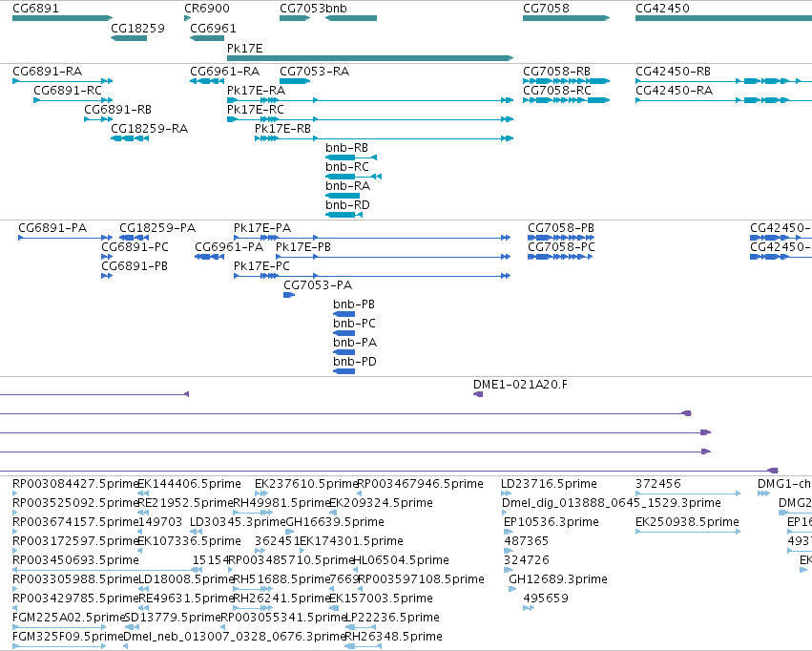
Task: Select the EK144406.5prime EST label
Action: 189,484
